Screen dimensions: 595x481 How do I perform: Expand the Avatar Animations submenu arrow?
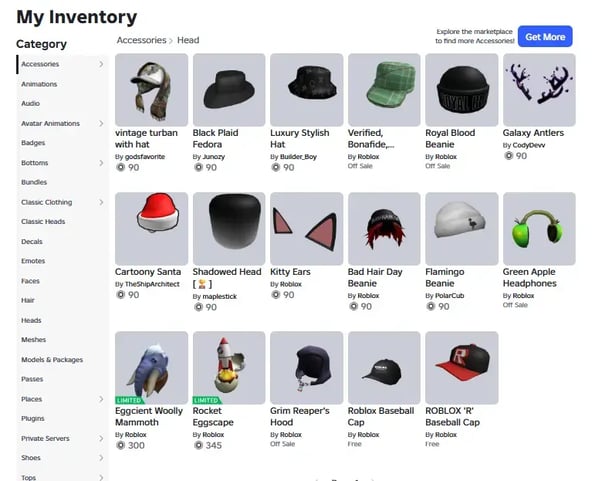pos(101,123)
